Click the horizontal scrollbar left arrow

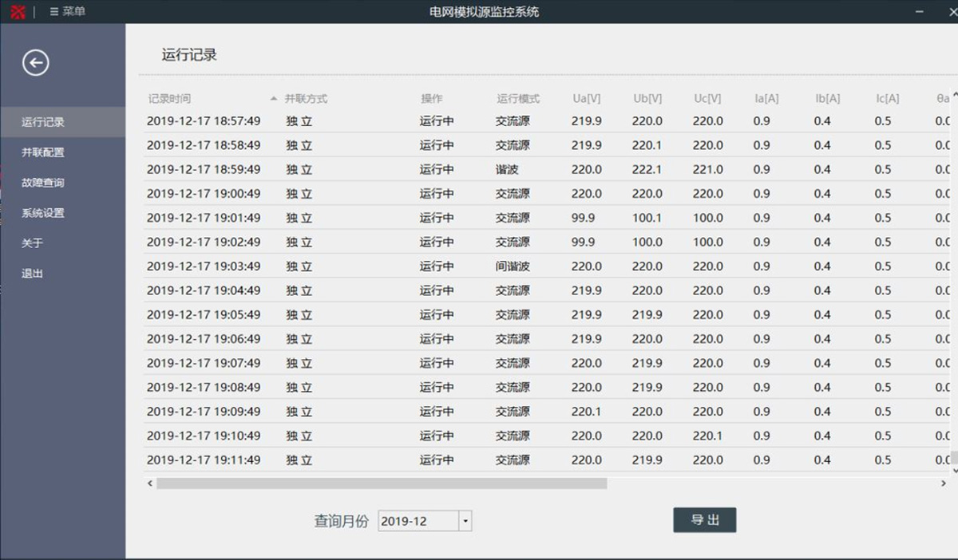point(150,483)
